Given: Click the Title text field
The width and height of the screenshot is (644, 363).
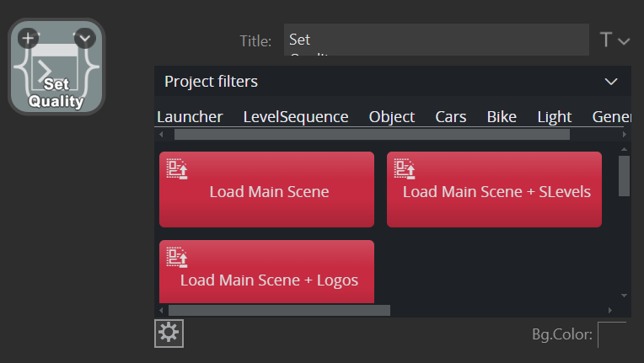Looking at the screenshot, I should [x=436, y=40].
